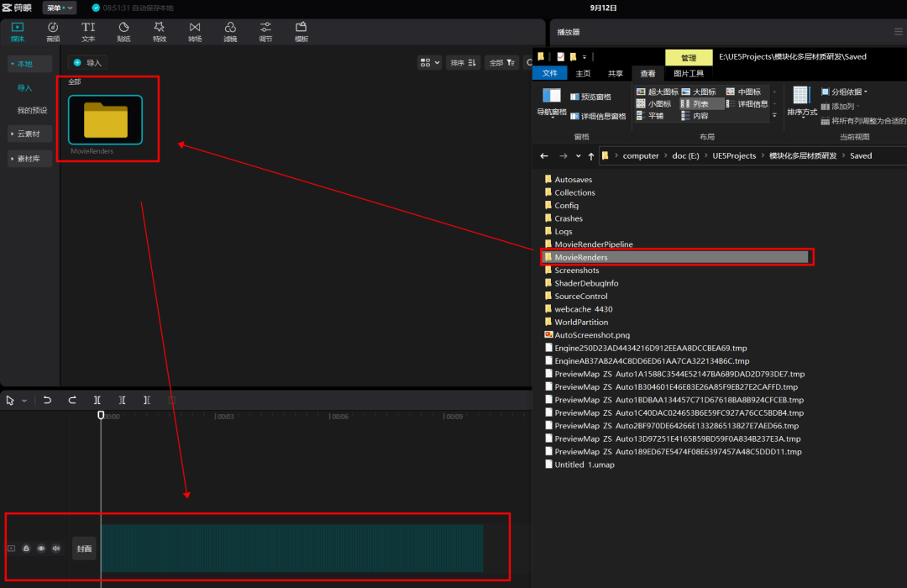Click the redo arrow in timeline toolbar
Viewport: 907px width, 588px height.
pos(72,401)
